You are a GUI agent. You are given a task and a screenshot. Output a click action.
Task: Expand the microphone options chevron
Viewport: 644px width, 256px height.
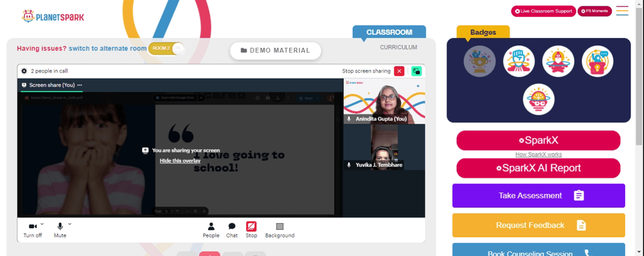[x=70, y=224]
